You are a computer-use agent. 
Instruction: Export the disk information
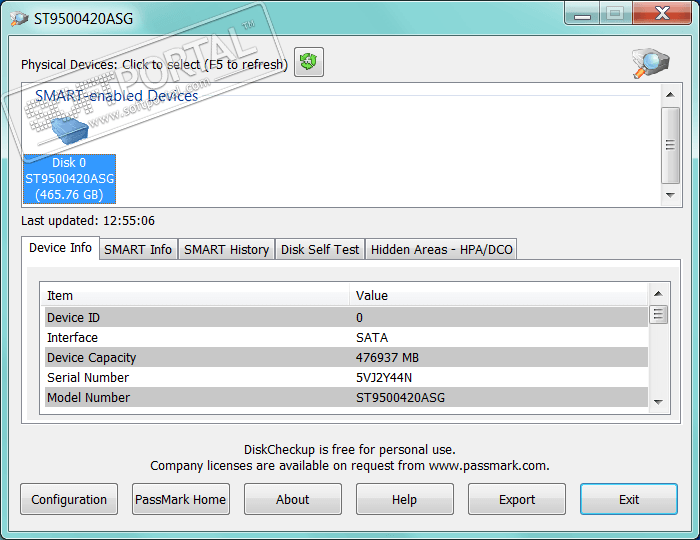(x=517, y=499)
